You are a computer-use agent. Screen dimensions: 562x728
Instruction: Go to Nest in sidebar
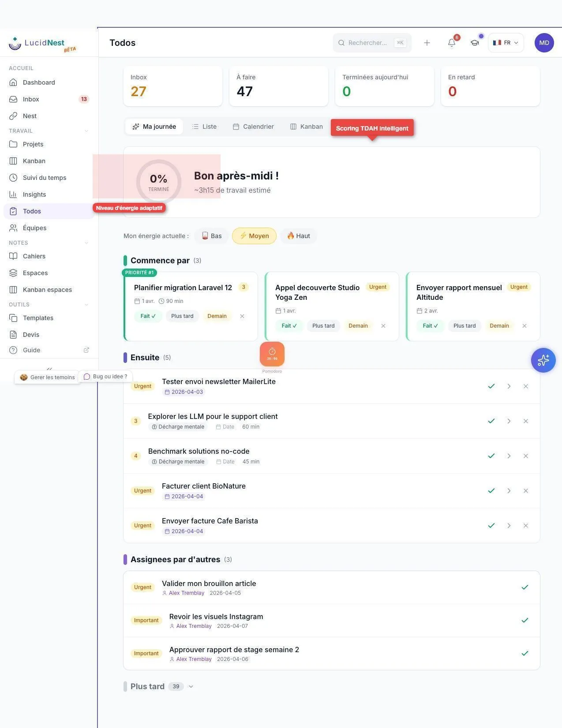(x=49, y=116)
